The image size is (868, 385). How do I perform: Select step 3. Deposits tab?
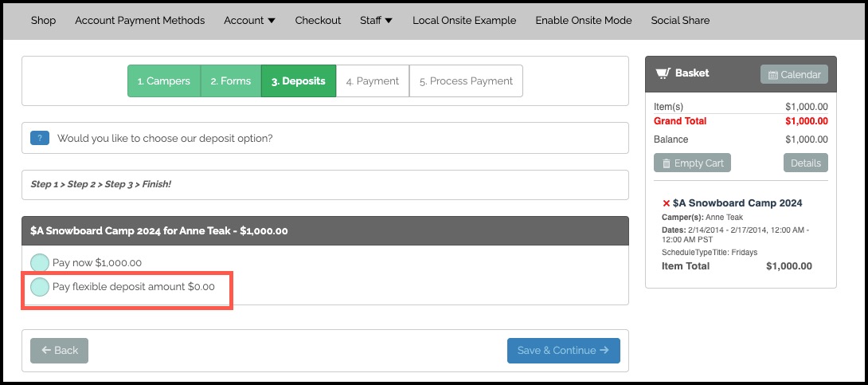coord(299,81)
